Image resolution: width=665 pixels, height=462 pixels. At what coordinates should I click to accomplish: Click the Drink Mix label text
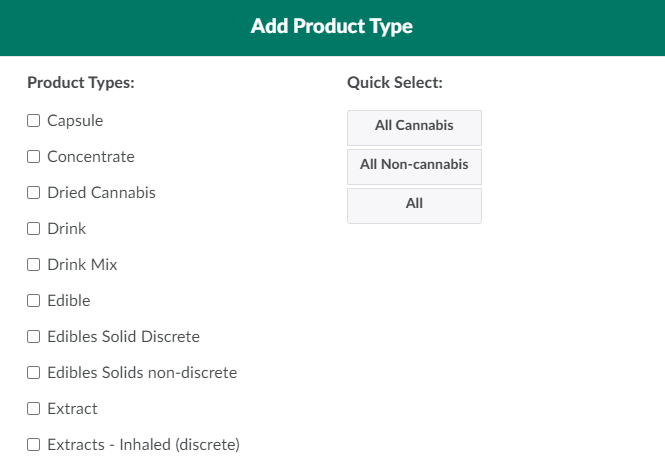tap(82, 265)
